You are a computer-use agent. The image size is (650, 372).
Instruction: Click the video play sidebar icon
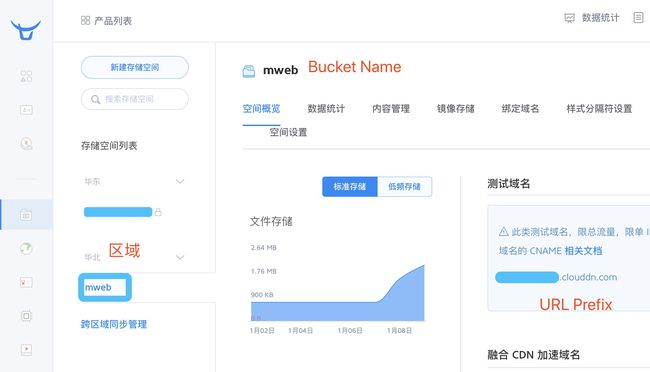pyautogui.click(x=26, y=350)
